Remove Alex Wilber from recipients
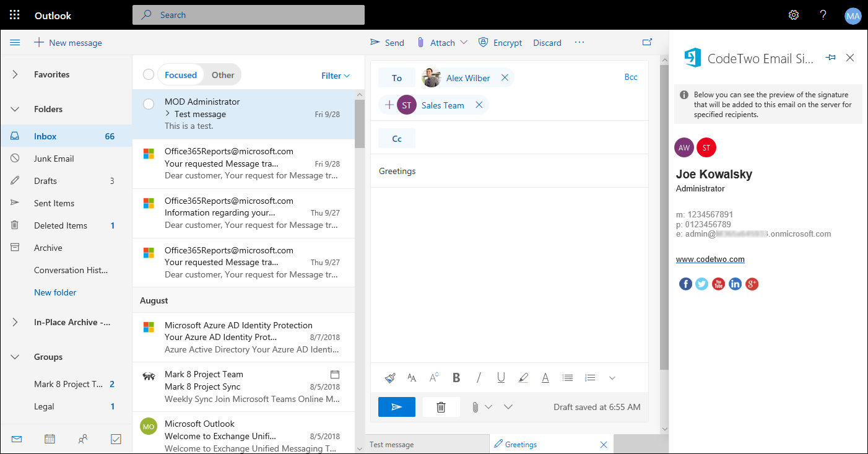Viewport: 868px width, 454px height. click(505, 78)
